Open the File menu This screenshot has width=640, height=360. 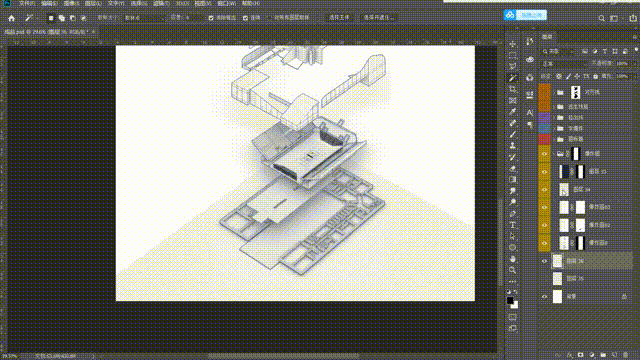27,3
